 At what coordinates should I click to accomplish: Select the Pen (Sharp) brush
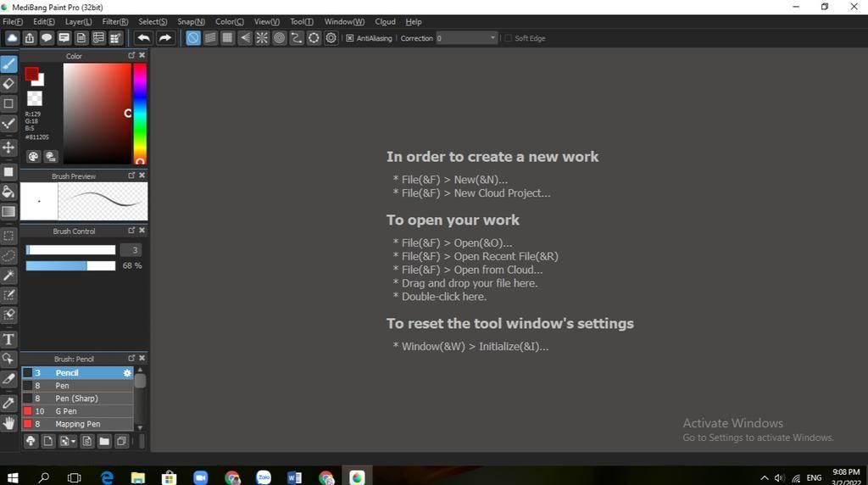click(x=77, y=399)
